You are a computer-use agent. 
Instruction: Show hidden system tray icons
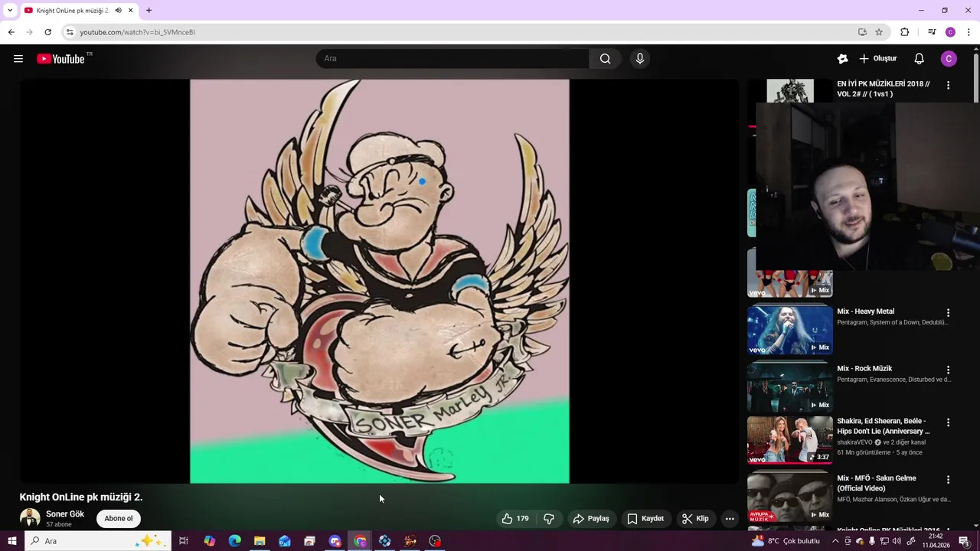click(835, 541)
